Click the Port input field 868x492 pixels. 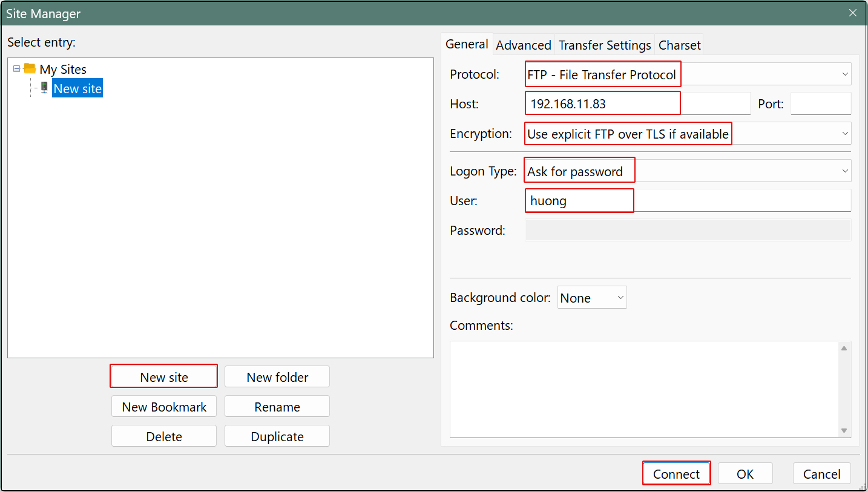tap(821, 103)
